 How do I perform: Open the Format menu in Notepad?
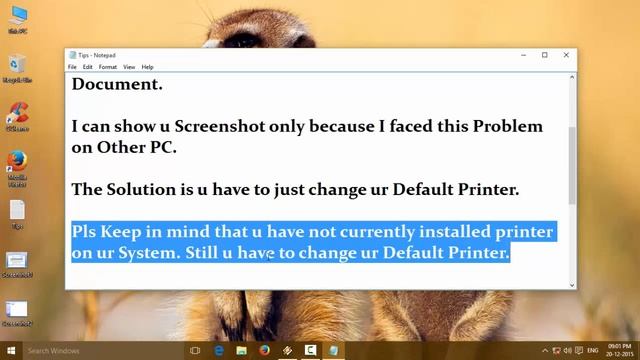(x=108, y=67)
